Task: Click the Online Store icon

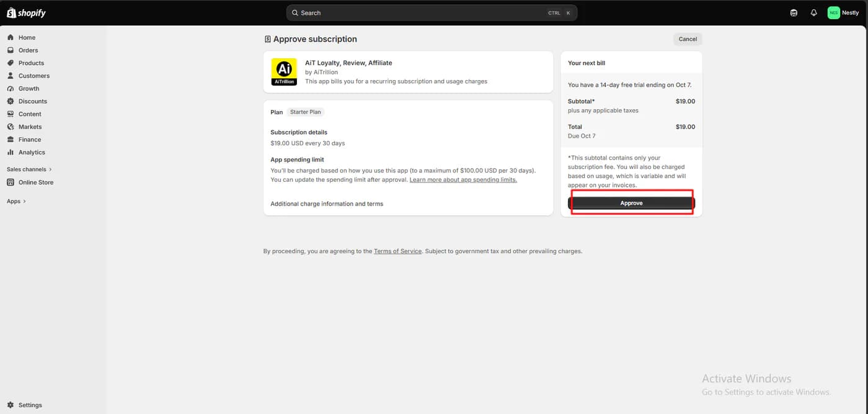Action: pos(11,182)
